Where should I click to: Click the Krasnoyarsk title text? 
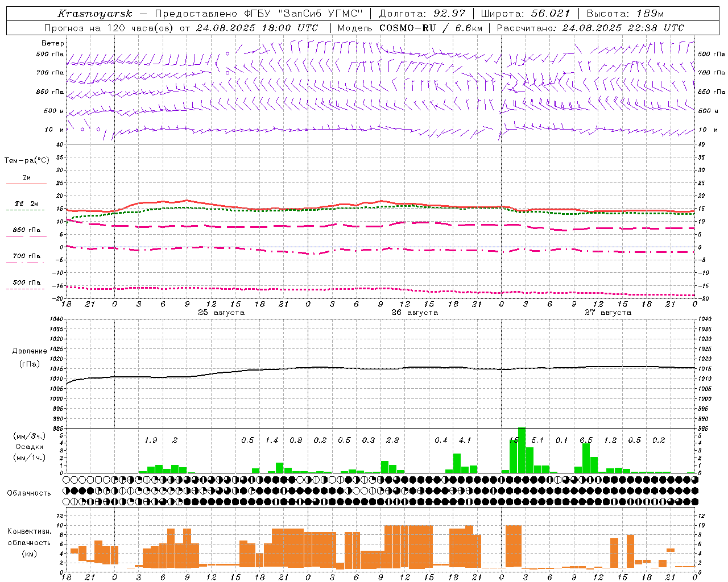(95, 14)
